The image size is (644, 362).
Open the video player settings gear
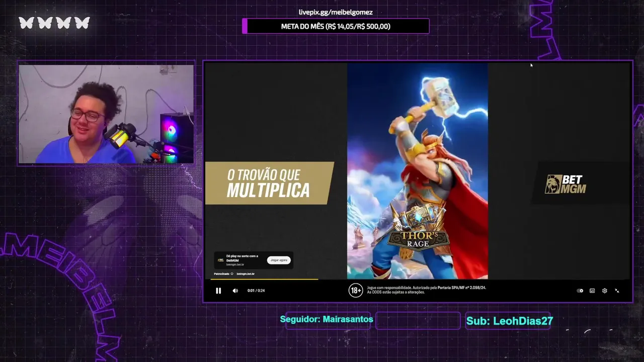tap(605, 291)
